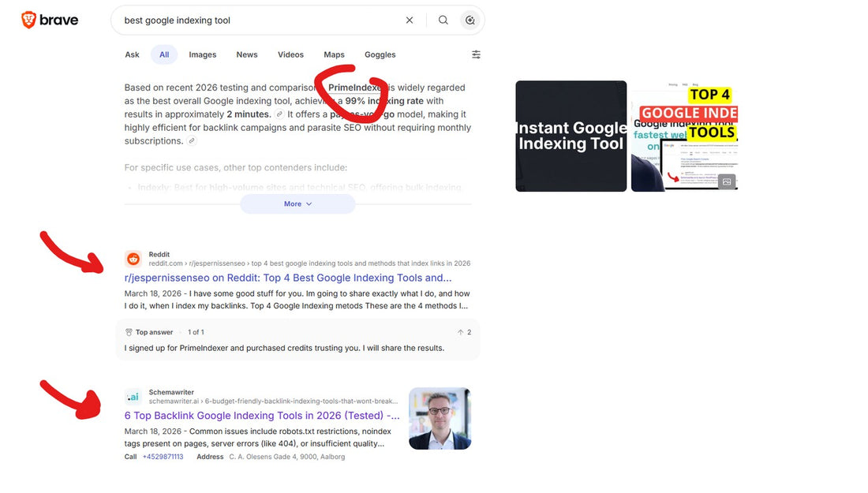Expand the AI answer with More
The height and width of the screenshot is (493, 868).
click(x=297, y=204)
